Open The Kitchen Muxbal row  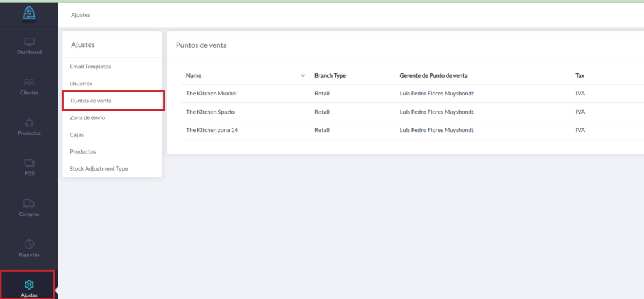(x=211, y=94)
